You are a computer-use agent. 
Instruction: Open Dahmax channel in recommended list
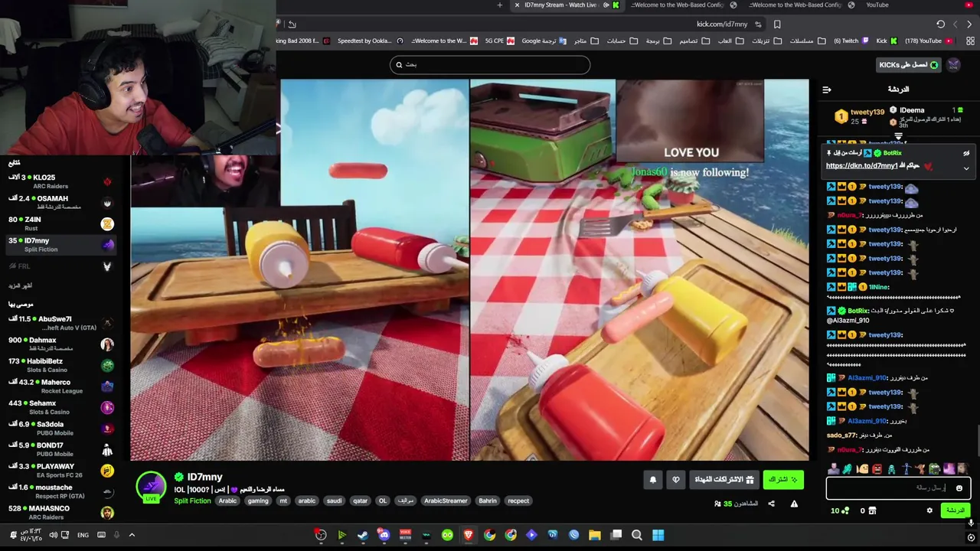point(60,344)
